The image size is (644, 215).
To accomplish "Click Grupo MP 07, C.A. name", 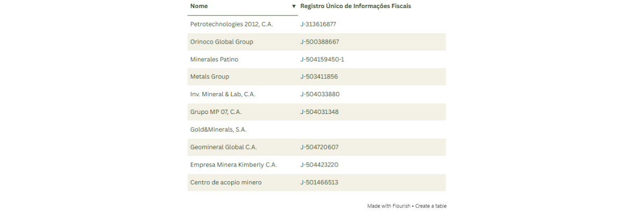I will [x=216, y=112].
